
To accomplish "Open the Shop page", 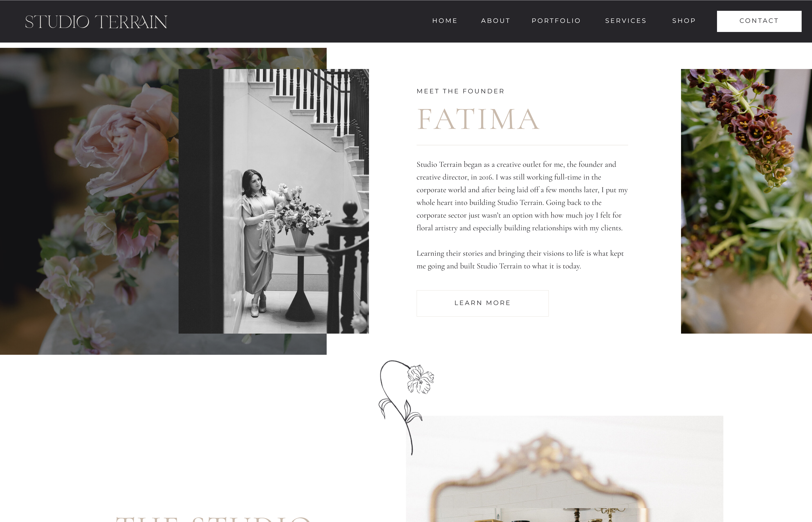I will coord(684,21).
